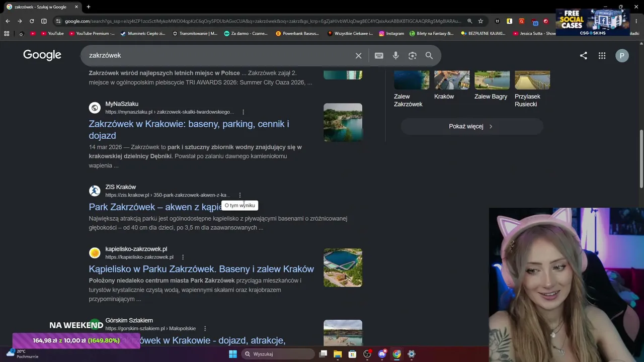Open the weather widget showing 20°C
644x362 pixels.
(x=22, y=353)
